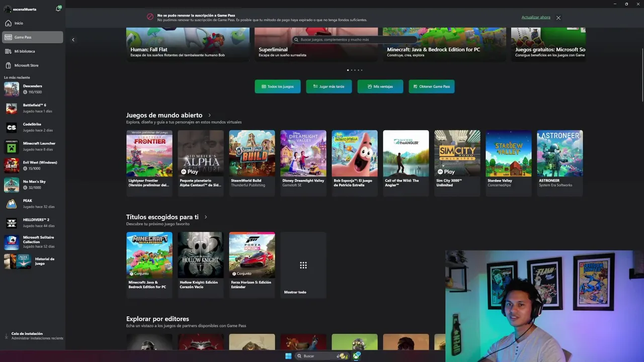Open the notifications bell icon
Screen dimensions: 644x362
58,9
